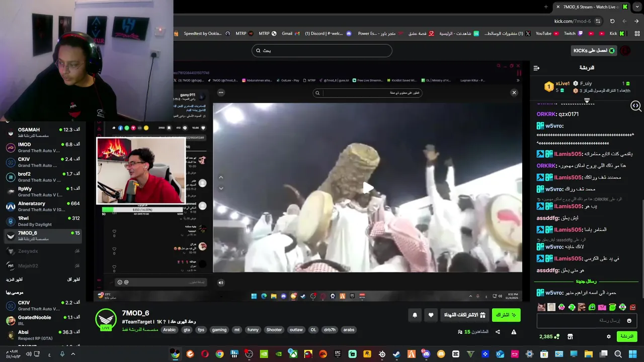Screen dimensions: 644x362
Task: Click the 2,385 channel points balance
Action: point(549,336)
